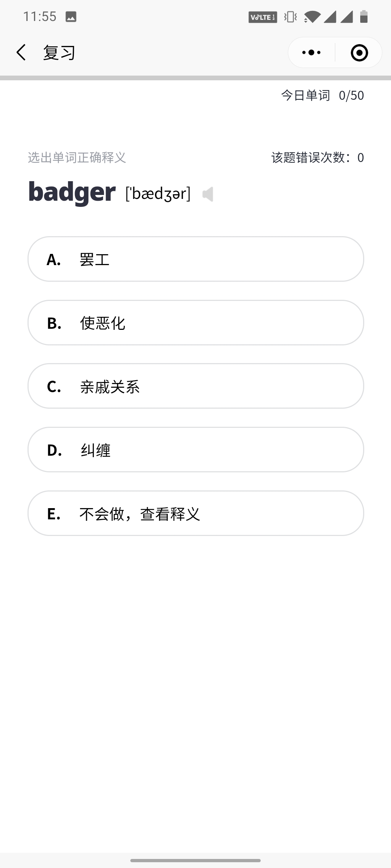Select answer A. 罢工
This screenshot has width=391, height=868.
(x=196, y=259)
